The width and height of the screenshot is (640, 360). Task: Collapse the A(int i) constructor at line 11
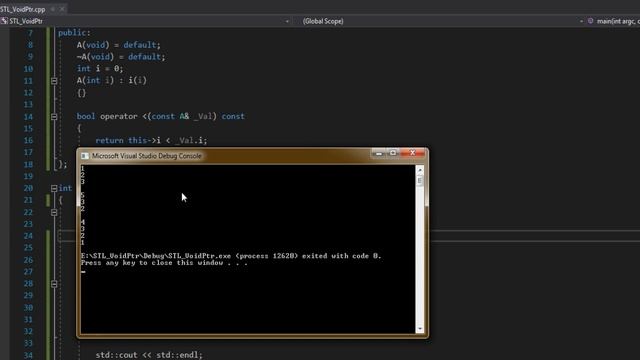coord(54,81)
